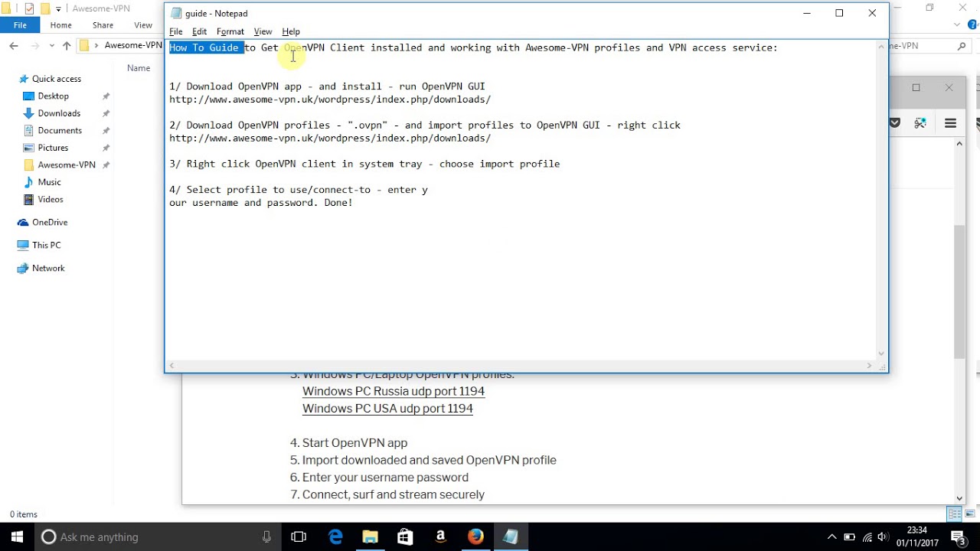The image size is (980, 551).
Task: Open the blue File tab in File Explorer
Action: pos(20,25)
